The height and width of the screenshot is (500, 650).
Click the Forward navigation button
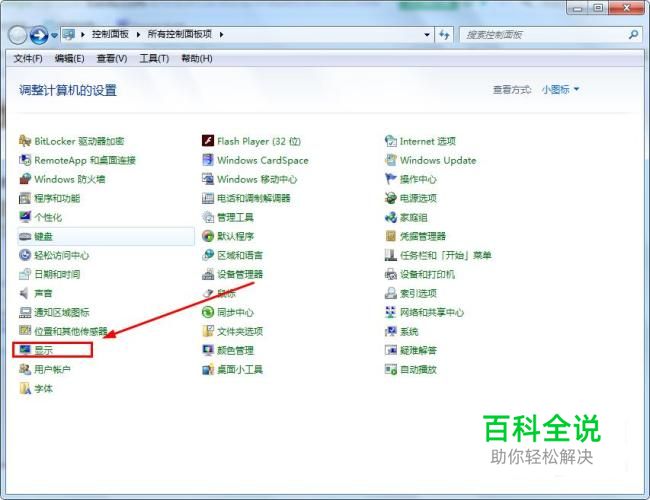point(39,36)
